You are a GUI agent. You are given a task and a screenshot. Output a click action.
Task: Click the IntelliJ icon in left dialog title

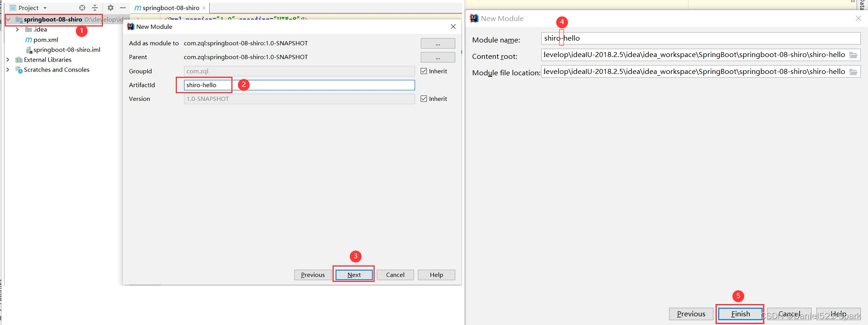(x=131, y=26)
